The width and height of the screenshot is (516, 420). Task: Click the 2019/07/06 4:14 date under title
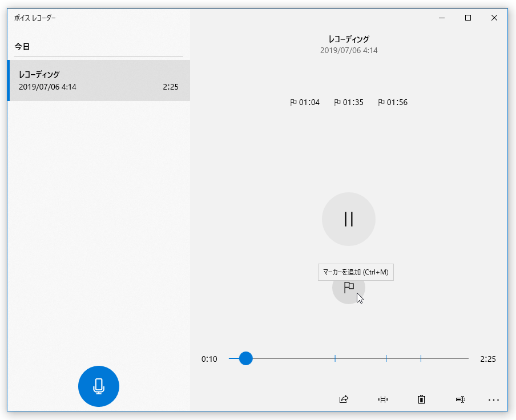pos(349,50)
